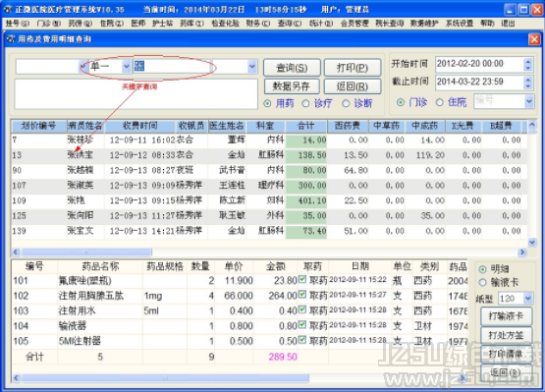Click the 打处方签 button
Image resolution: width=545 pixels, height=392 pixels.
(x=506, y=335)
